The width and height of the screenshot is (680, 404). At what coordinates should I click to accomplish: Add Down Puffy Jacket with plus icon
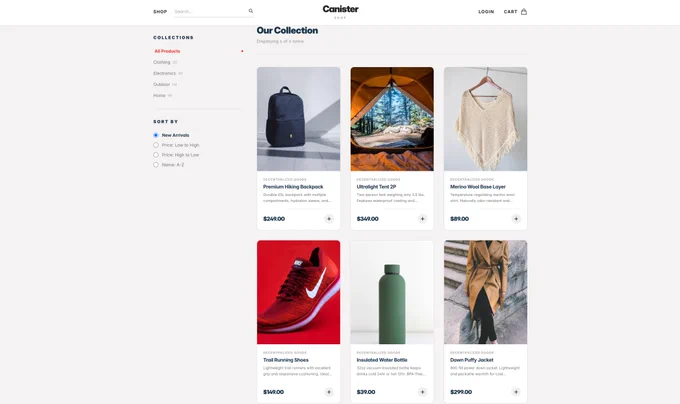pos(516,392)
